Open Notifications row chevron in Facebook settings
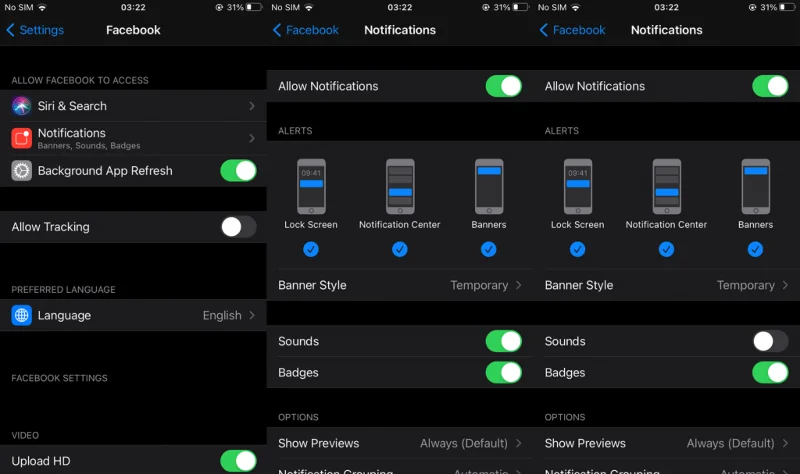 pyautogui.click(x=252, y=138)
